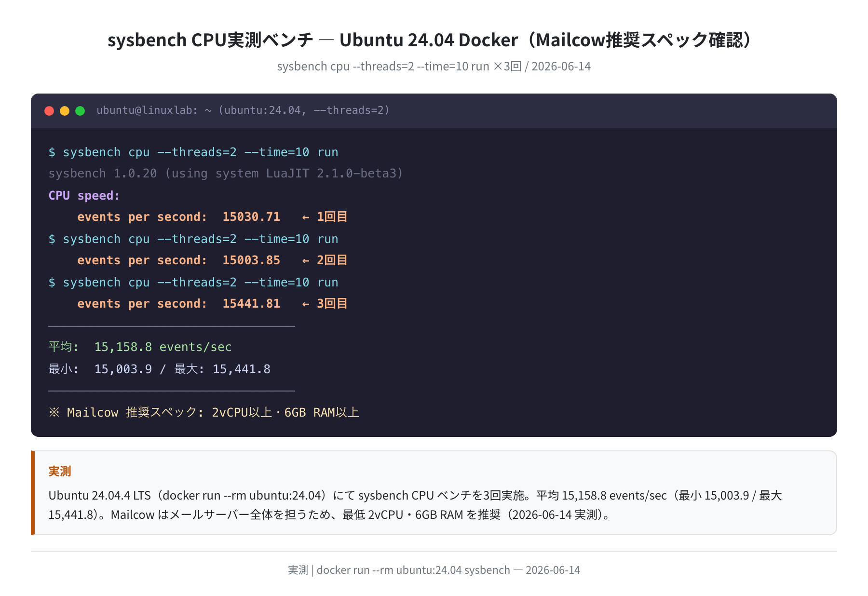
Task: Select the value 15030.71
Action: coord(251,217)
